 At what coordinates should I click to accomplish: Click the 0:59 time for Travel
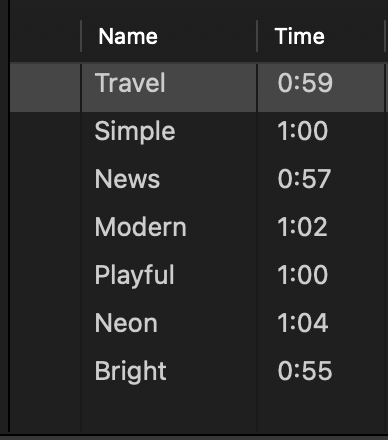pyautogui.click(x=305, y=83)
